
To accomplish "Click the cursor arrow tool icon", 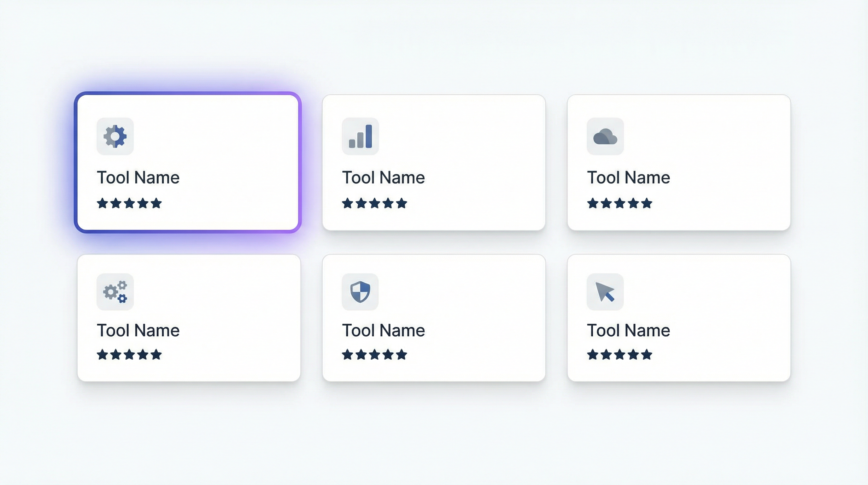I will 605,292.
